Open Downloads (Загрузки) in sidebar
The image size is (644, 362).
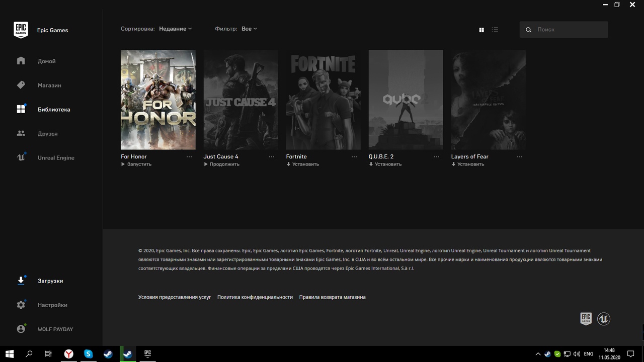(50, 281)
